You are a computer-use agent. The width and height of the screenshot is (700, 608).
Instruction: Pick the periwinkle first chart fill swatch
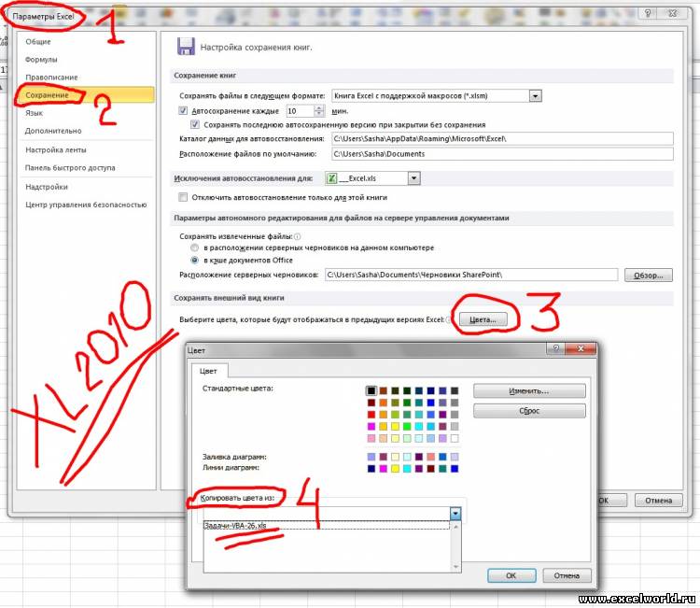pos(371,457)
